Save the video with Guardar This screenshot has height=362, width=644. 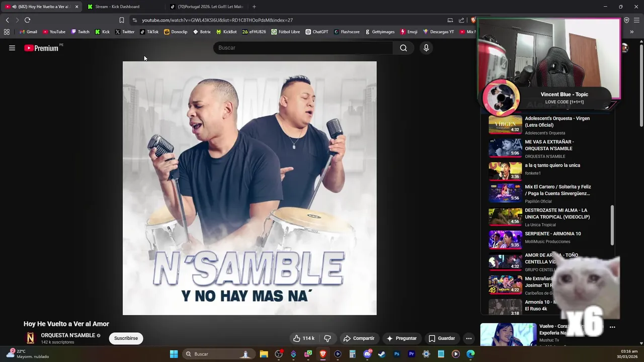pyautogui.click(x=442, y=338)
